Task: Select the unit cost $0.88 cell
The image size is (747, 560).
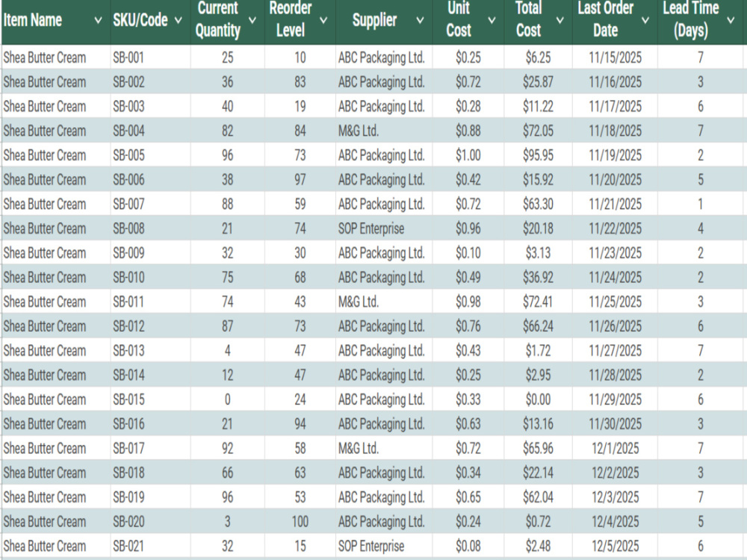Action: coord(468,131)
